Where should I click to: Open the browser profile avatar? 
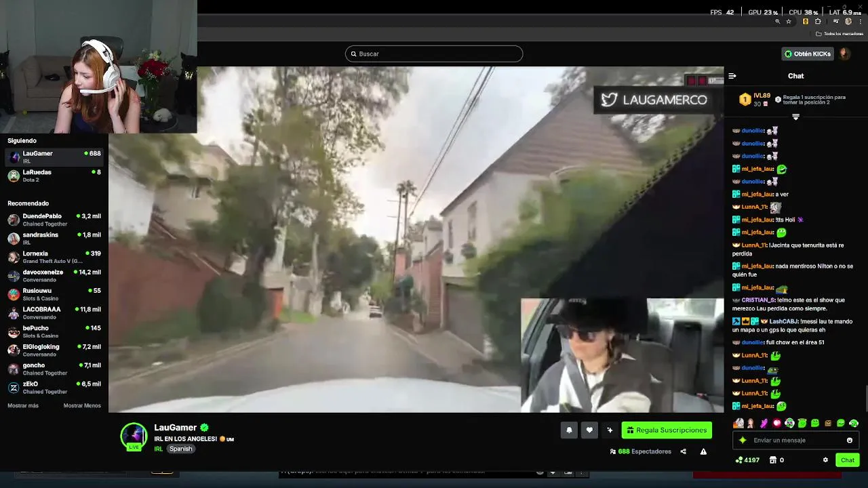click(848, 22)
